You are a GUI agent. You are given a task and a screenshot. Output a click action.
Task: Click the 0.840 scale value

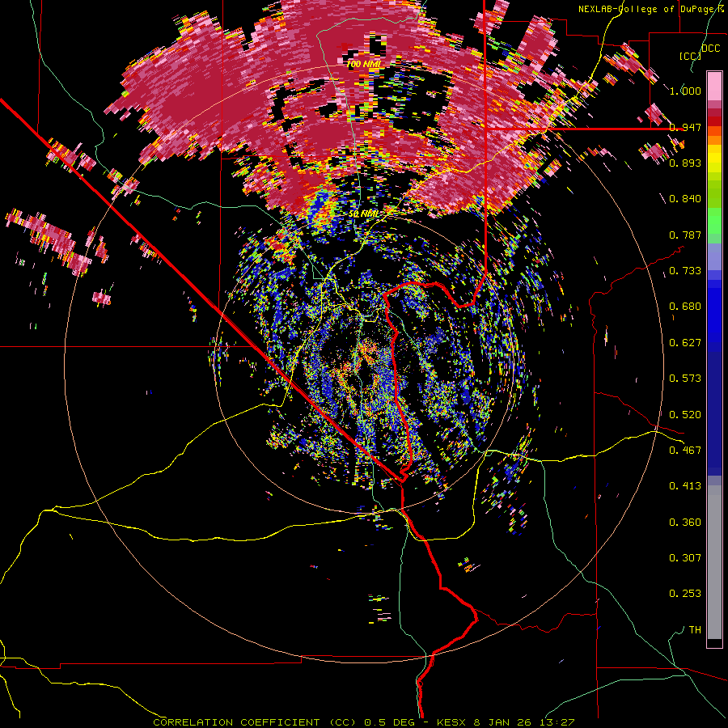[x=685, y=199]
